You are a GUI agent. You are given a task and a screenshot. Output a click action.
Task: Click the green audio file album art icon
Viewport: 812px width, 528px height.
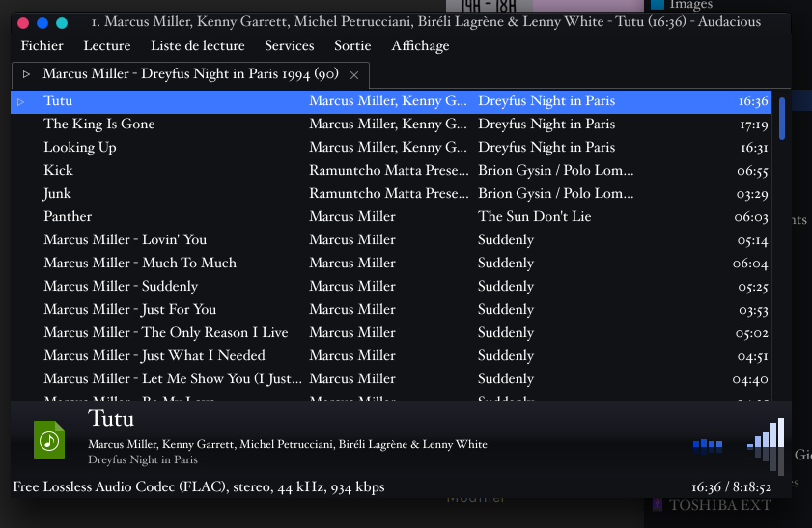point(49,440)
